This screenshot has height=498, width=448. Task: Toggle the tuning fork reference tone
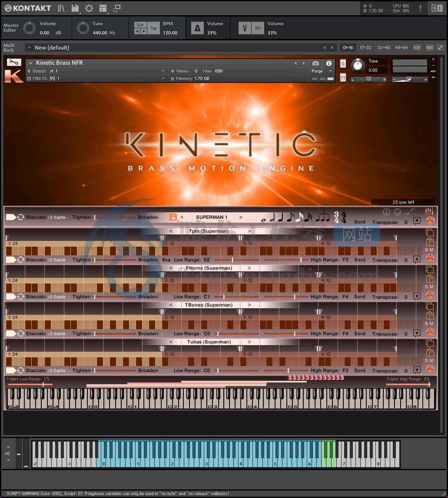tap(245, 28)
